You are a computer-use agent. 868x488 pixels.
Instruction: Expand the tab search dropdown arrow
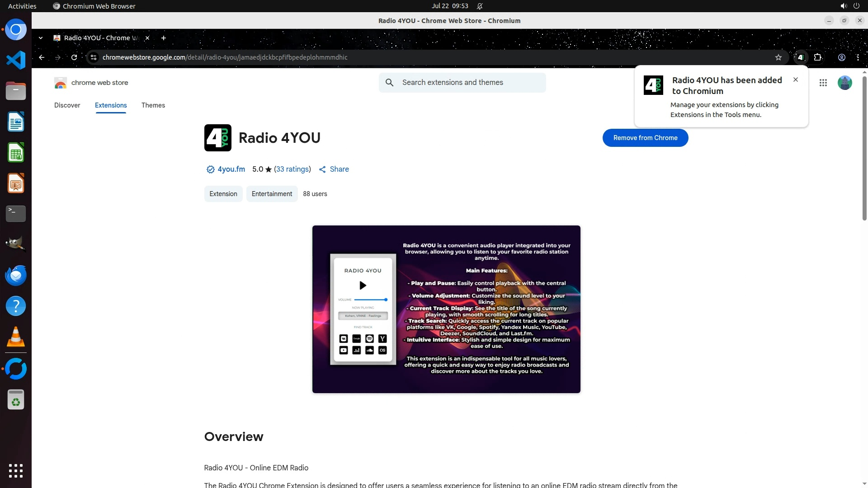[x=41, y=38]
